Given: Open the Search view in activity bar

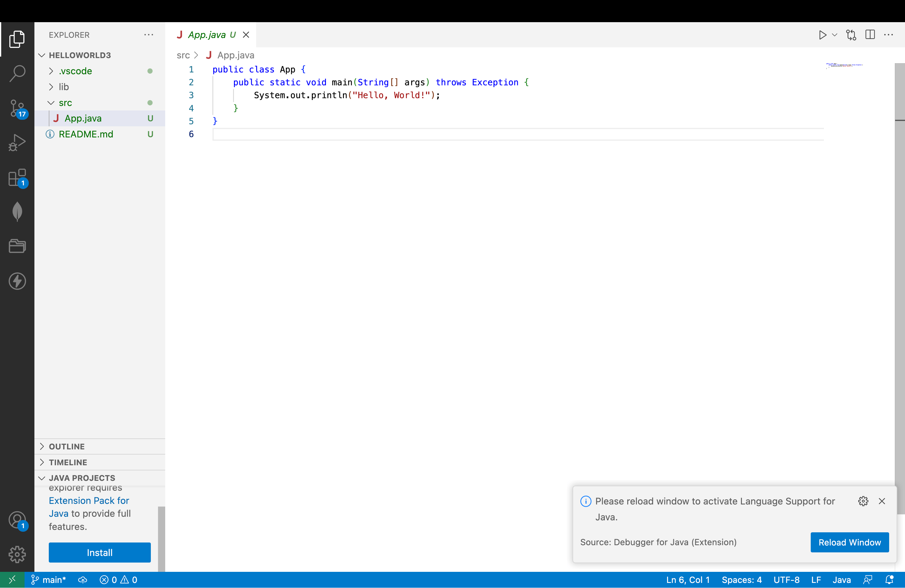Looking at the screenshot, I should 17,73.
